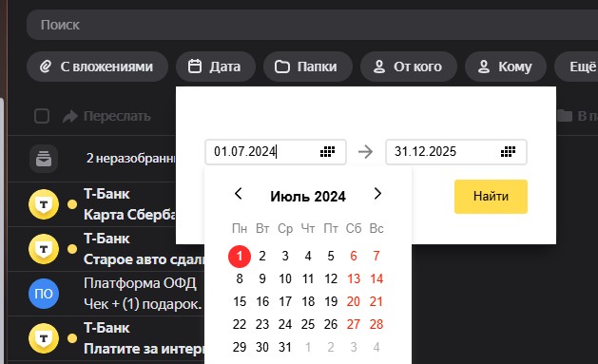Tick the select-all messages checkbox
Screen dimensions: 598x364
coord(42,116)
